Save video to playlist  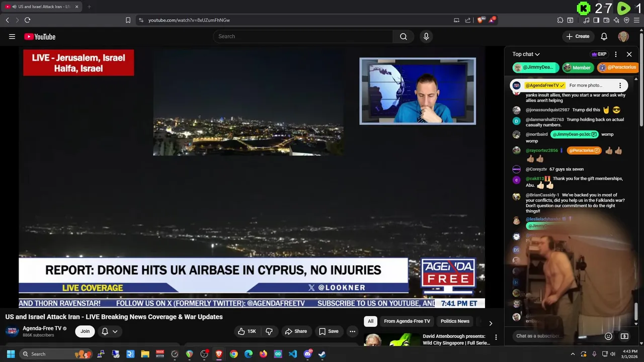pyautogui.click(x=329, y=331)
